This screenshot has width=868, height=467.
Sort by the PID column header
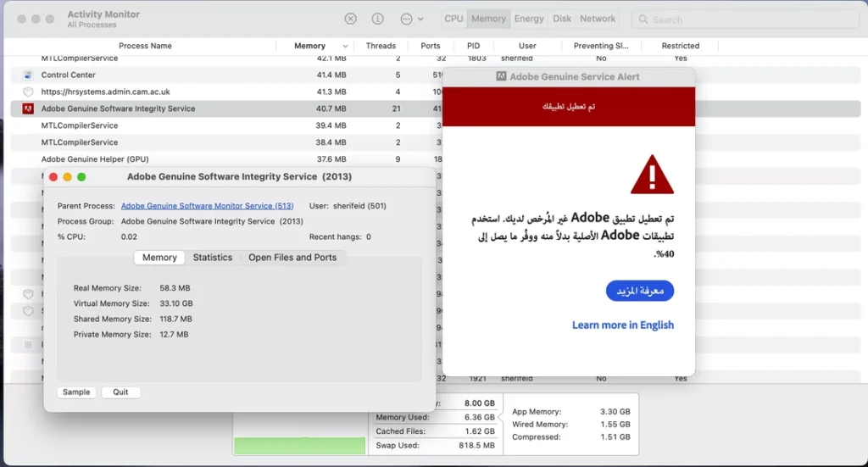(473, 46)
